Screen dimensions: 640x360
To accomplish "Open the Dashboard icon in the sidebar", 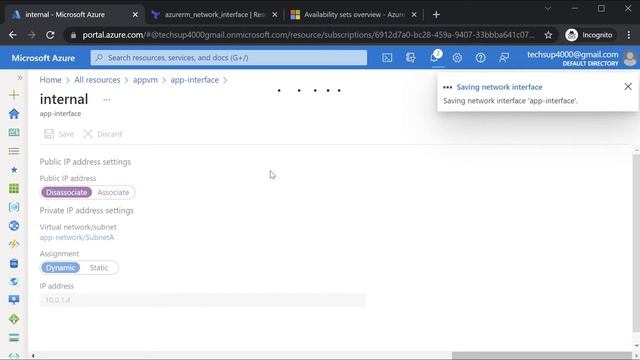I will click(14, 132).
